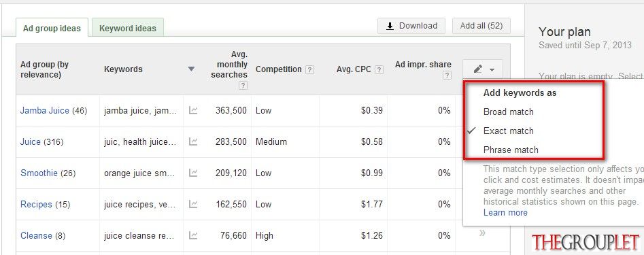
Task: Click the Your plan heading
Action: point(564,31)
